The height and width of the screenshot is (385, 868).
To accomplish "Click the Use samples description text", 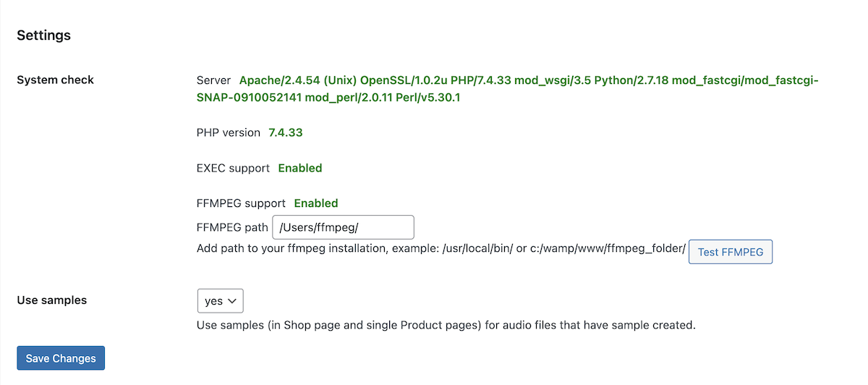I will tap(446, 325).
